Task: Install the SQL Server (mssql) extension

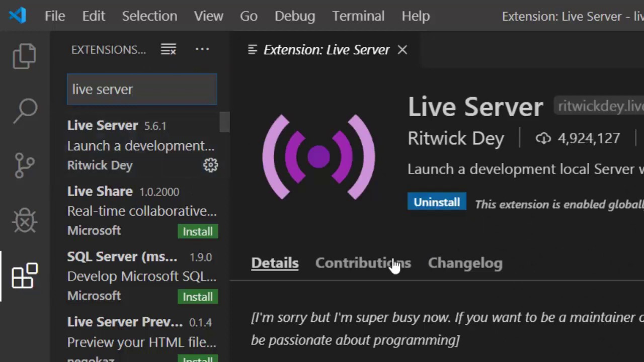Action: point(198,297)
